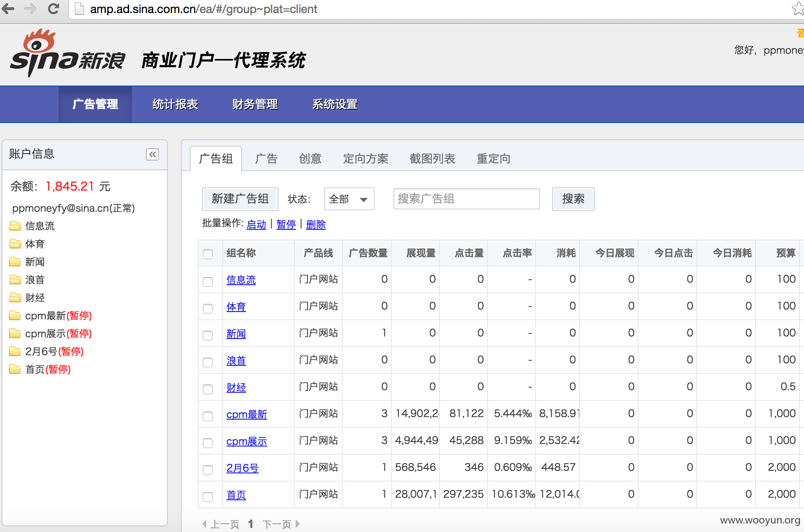
Task: Click folder icon beside 信息流 in sidebar
Action: [15, 226]
